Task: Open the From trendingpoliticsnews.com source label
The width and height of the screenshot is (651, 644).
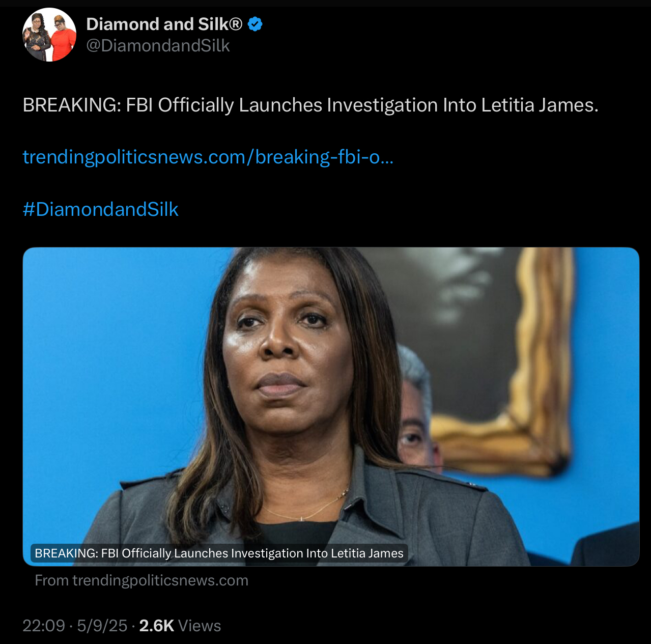Action: [x=141, y=580]
